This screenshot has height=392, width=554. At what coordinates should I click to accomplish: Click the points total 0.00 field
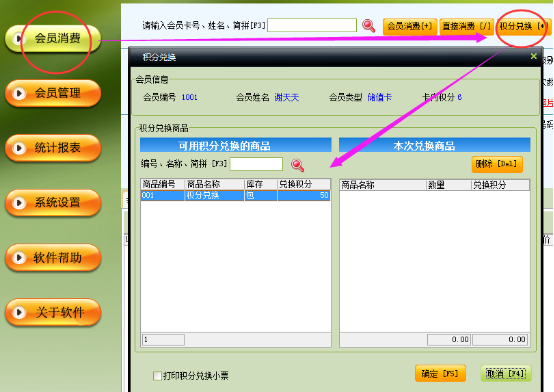500,340
